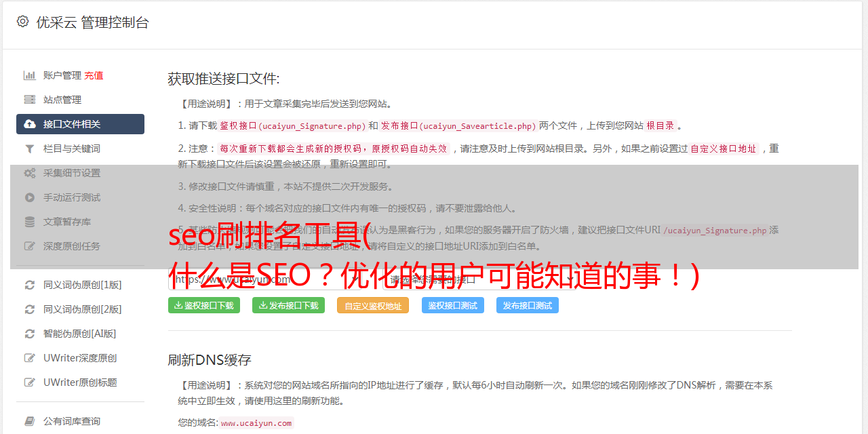This screenshot has width=868, height=434.
Task: Click the server icon for 站点管理
Action: [x=30, y=100]
